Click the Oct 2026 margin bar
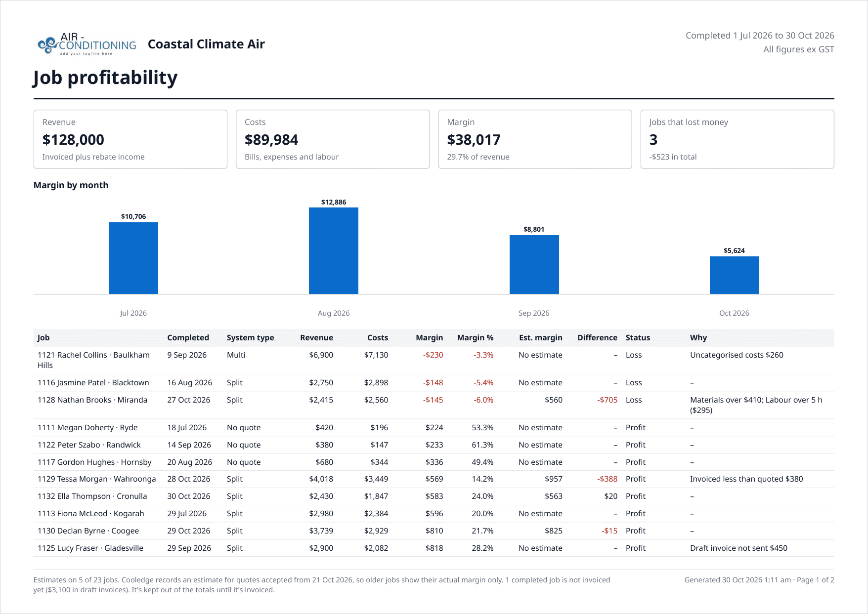Image resolution: width=868 pixels, height=614 pixels. click(734, 275)
